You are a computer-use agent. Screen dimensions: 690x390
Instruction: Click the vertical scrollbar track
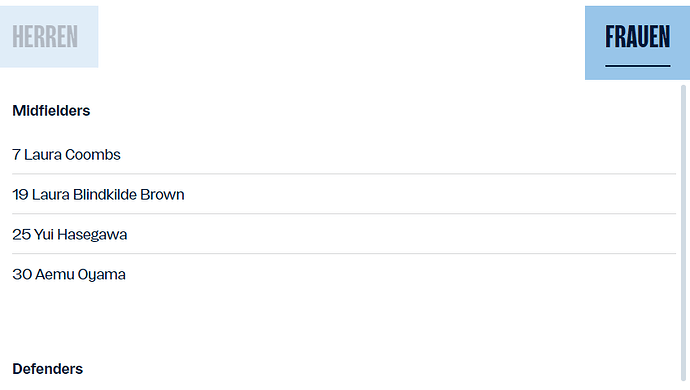(x=683, y=233)
